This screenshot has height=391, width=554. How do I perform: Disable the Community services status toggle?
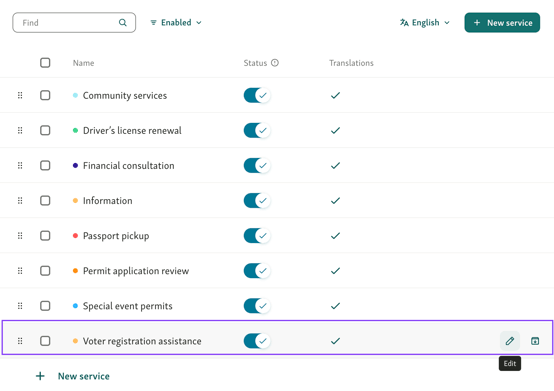click(x=257, y=95)
